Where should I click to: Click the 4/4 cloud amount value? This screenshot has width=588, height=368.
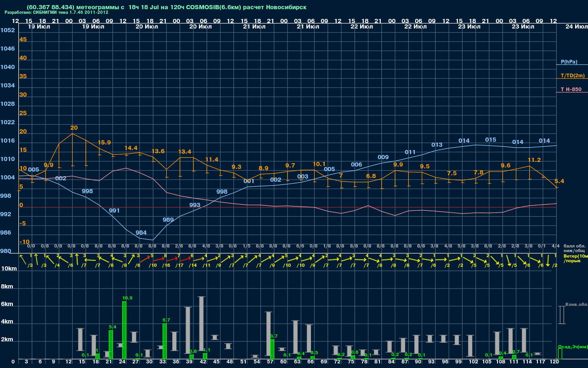(555, 246)
